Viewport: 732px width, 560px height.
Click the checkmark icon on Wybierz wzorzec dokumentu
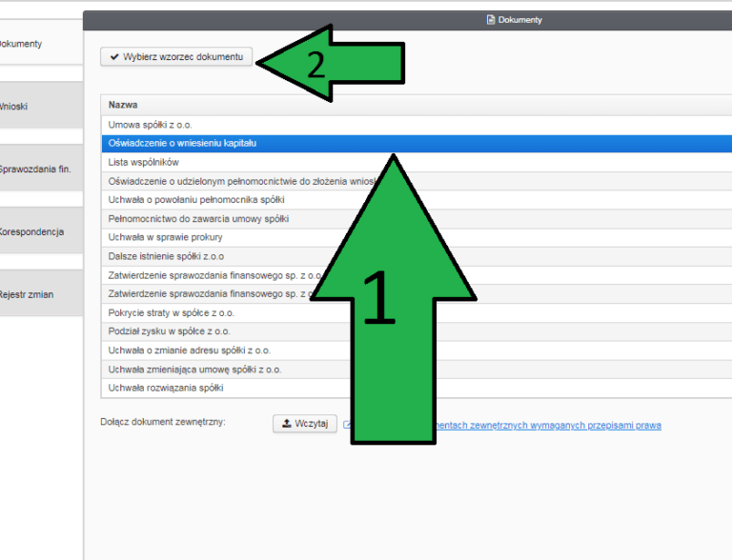[114, 57]
